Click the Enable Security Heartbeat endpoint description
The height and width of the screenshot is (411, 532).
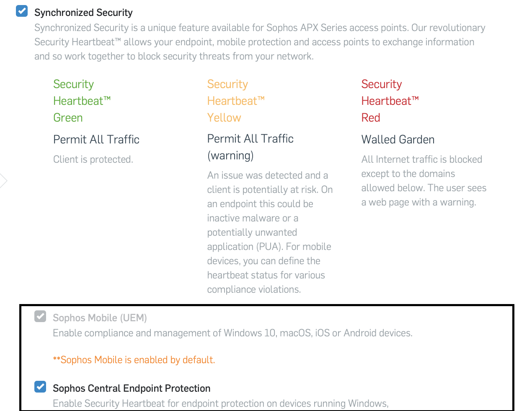221,403
